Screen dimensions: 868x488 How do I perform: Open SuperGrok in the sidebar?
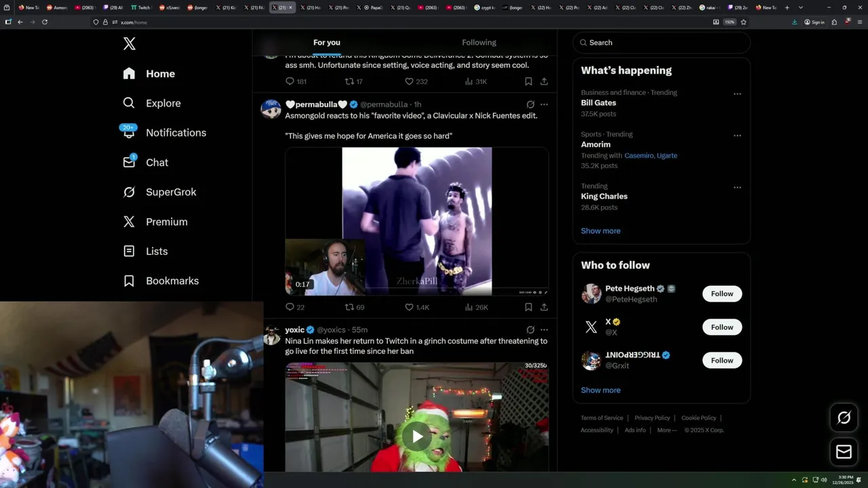pos(159,192)
